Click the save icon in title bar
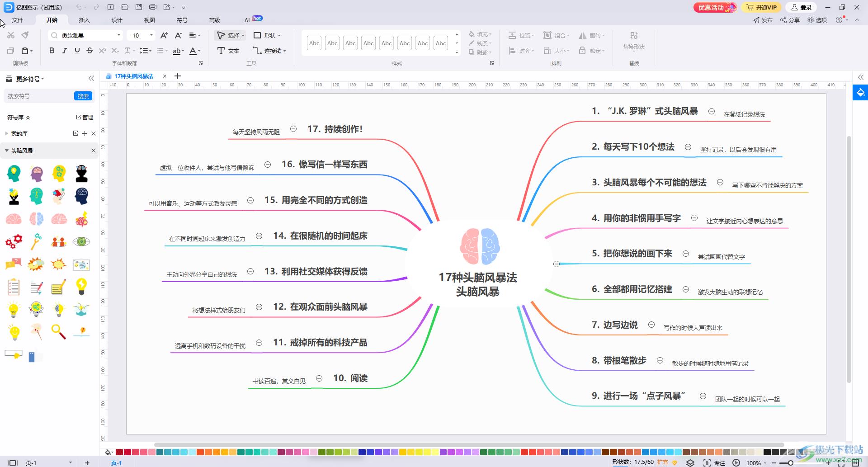Viewport: 868px width, 467px height. pos(139,7)
